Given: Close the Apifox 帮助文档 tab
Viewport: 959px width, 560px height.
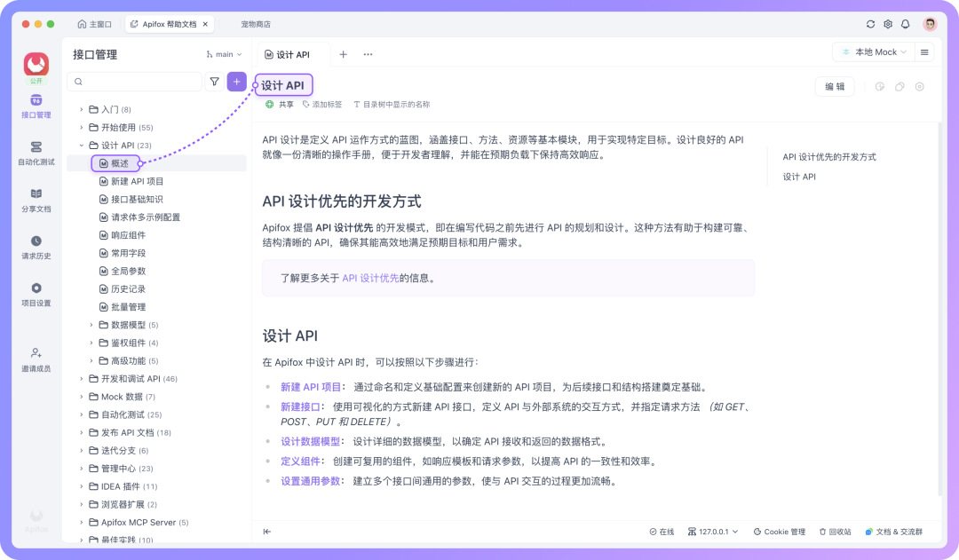Looking at the screenshot, I should pos(205,25).
